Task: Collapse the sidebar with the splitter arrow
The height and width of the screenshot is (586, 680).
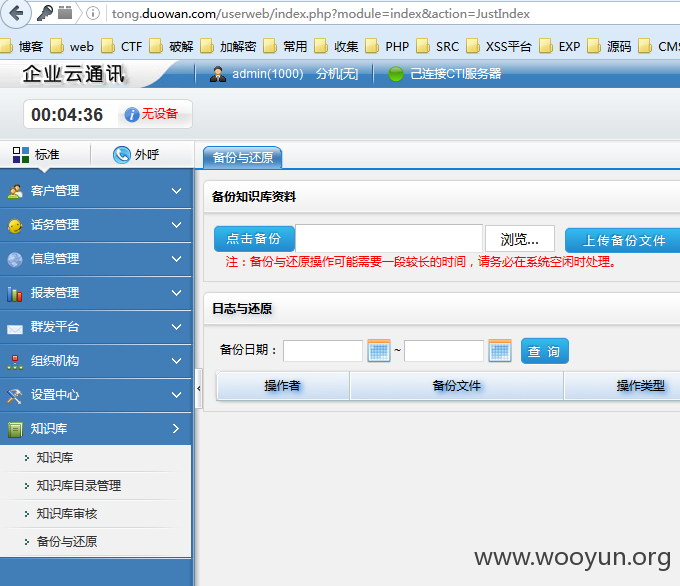Action: point(199,389)
